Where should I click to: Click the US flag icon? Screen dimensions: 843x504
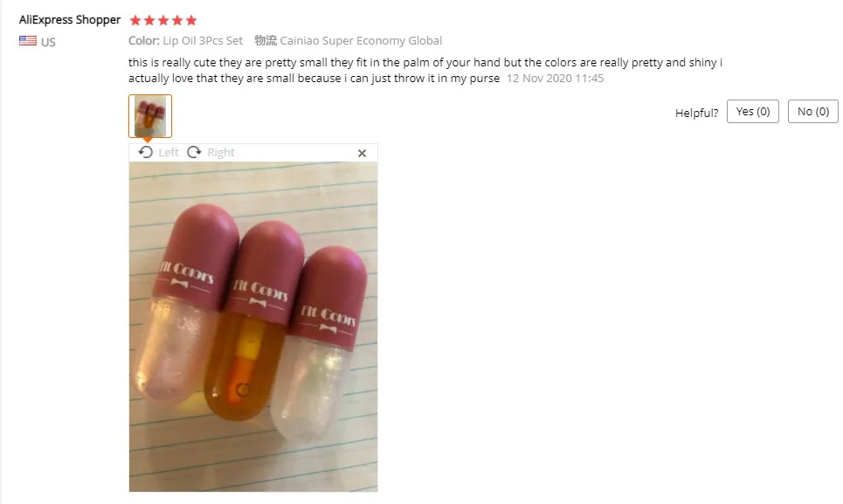pyautogui.click(x=28, y=41)
